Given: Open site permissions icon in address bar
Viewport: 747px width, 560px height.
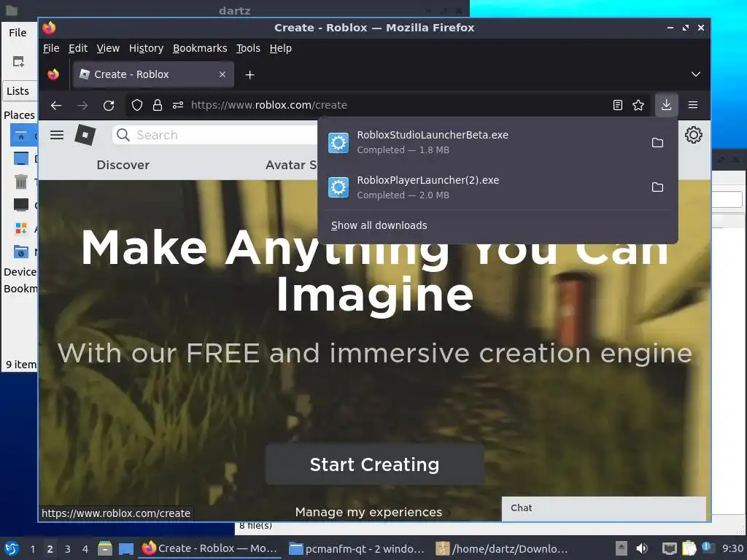Looking at the screenshot, I should pyautogui.click(x=178, y=105).
